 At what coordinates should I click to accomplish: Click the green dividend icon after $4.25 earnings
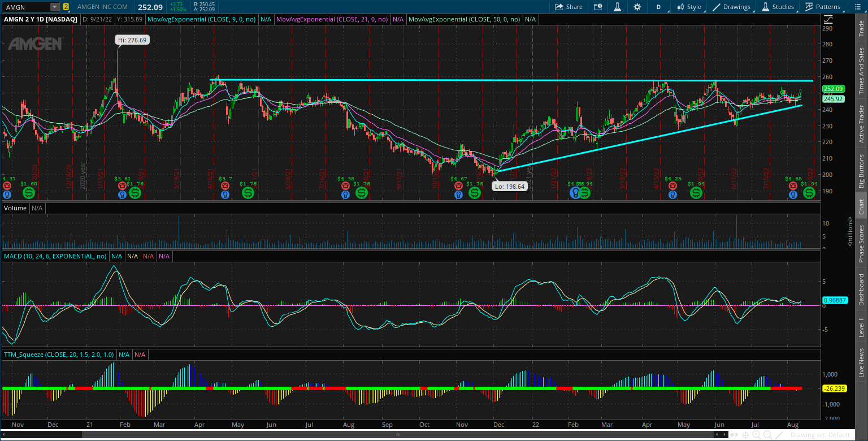click(696, 193)
